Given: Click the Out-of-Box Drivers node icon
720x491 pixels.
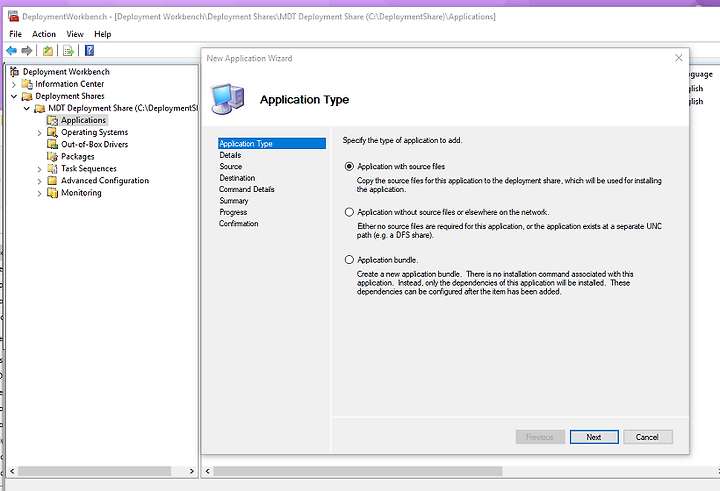Looking at the screenshot, I should [x=52, y=144].
